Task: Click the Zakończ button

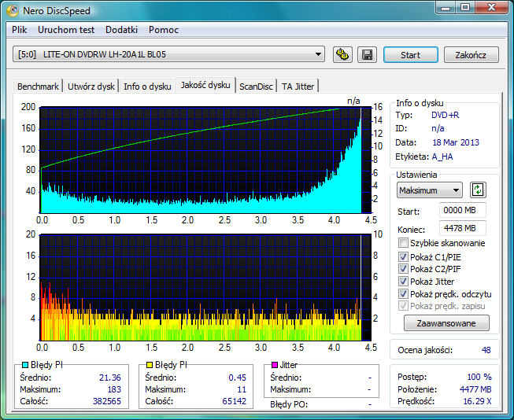Action: (471, 55)
